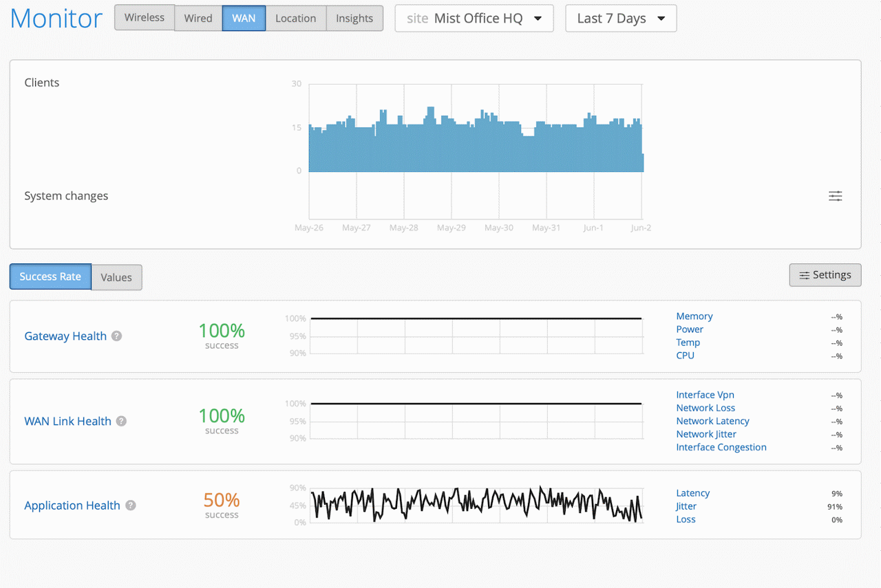The height and width of the screenshot is (588, 881).
Task: Open the Gateway Health help tooltip icon
Action: point(116,336)
